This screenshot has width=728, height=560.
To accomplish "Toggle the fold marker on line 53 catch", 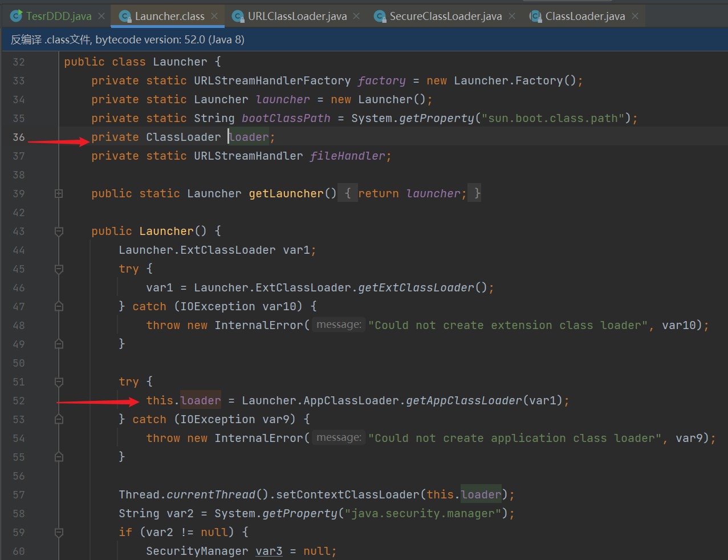I will pyautogui.click(x=59, y=420).
